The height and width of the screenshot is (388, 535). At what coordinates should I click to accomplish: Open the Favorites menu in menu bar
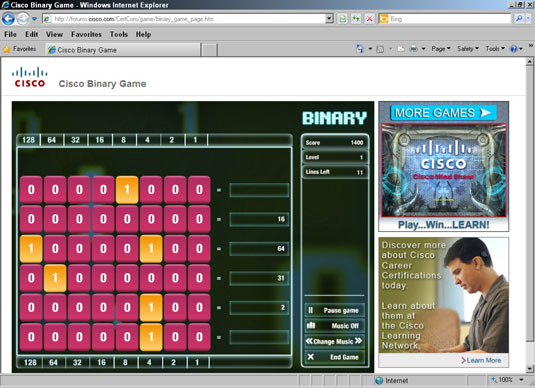[x=86, y=34]
